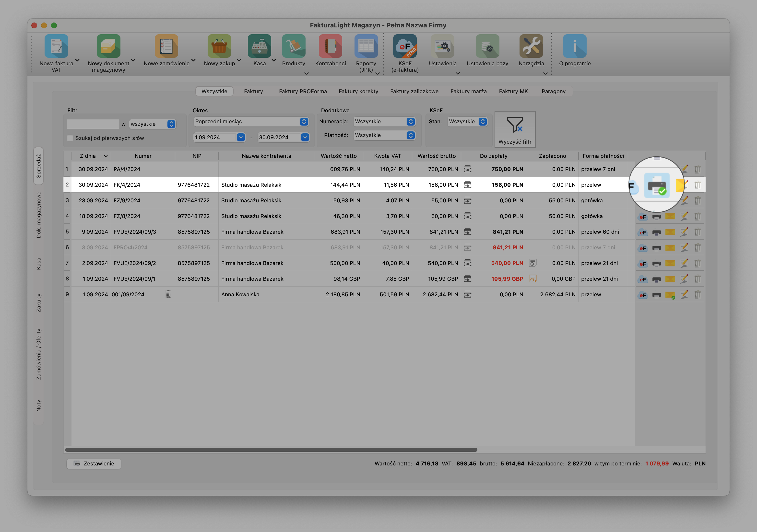Image resolution: width=757 pixels, height=532 pixels.
Task: Select FVUE/2024/09/3 number cell
Action: (143, 232)
